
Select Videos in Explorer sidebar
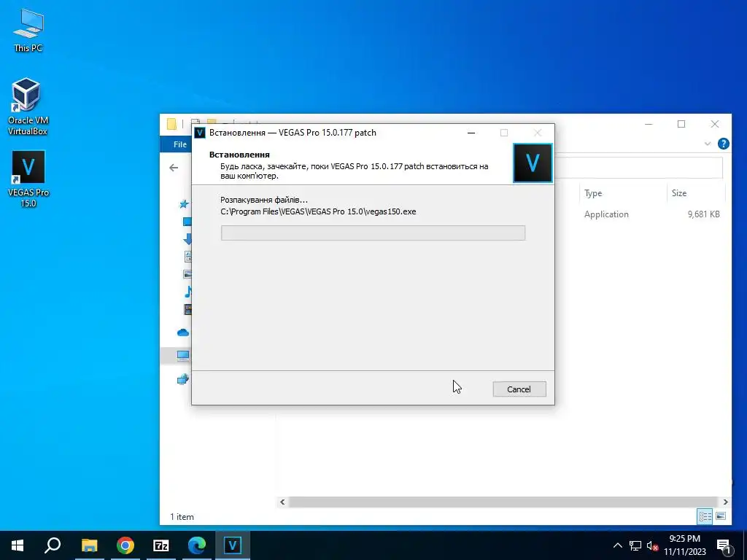coord(187,309)
